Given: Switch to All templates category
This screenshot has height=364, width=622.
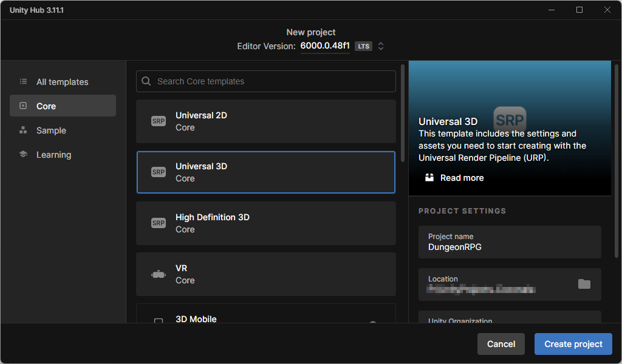Looking at the screenshot, I should click(62, 82).
